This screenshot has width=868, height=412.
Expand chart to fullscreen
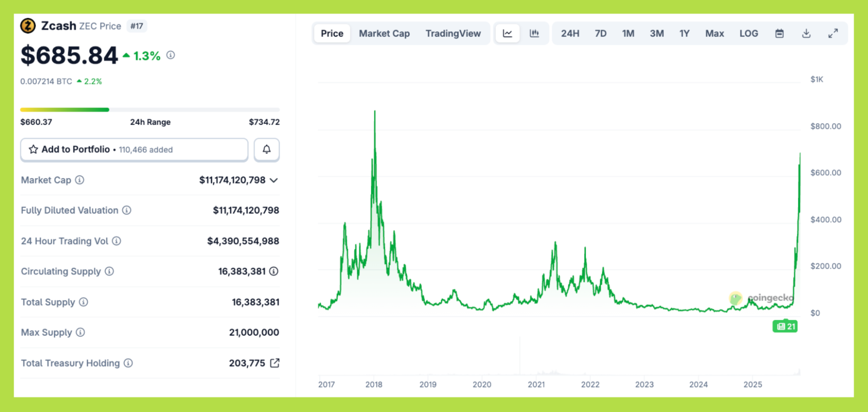833,33
